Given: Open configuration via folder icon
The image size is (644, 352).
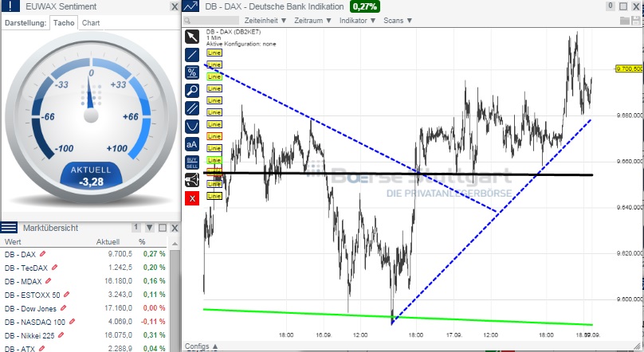Looking at the screenshot, I should click(625, 21).
